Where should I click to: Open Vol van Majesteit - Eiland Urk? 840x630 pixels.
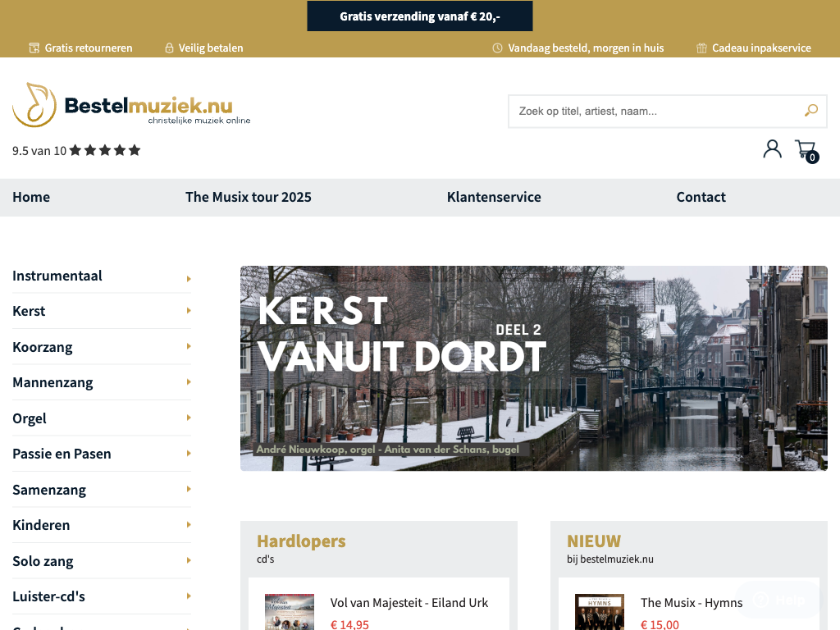pyautogui.click(x=409, y=603)
